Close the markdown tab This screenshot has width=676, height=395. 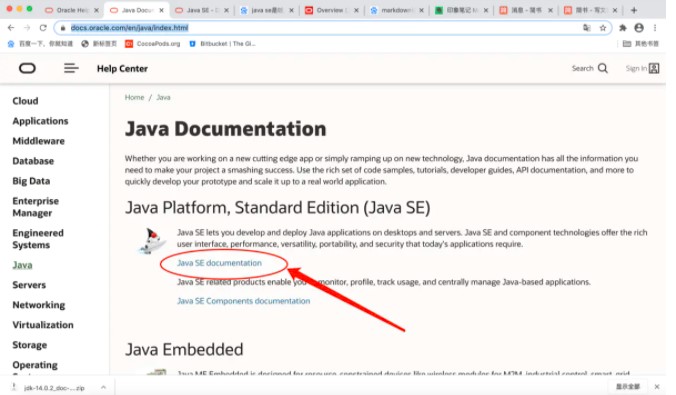[421, 10]
